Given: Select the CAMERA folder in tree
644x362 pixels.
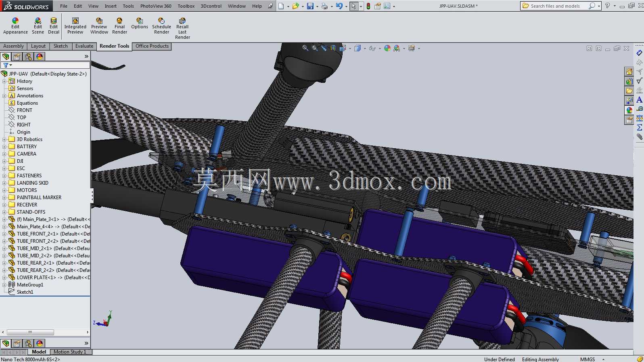Looking at the screenshot, I should [27, 154].
